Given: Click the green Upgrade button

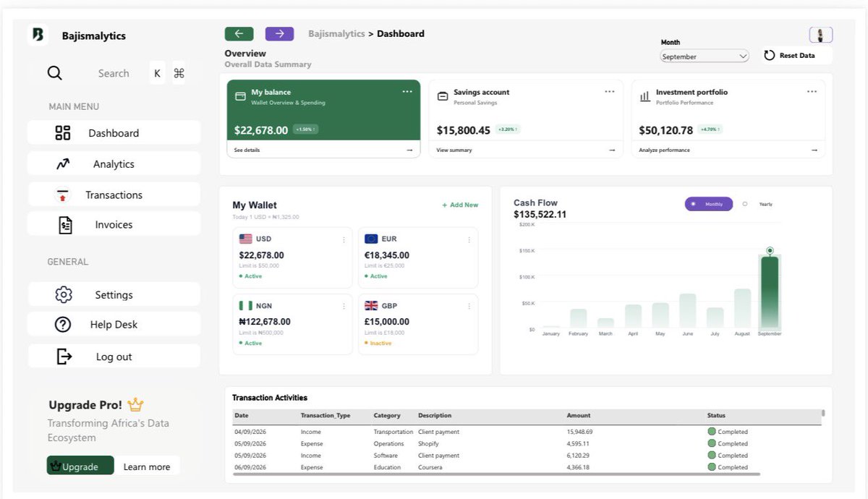Looking at the screenshot, I should coord(80,466).
